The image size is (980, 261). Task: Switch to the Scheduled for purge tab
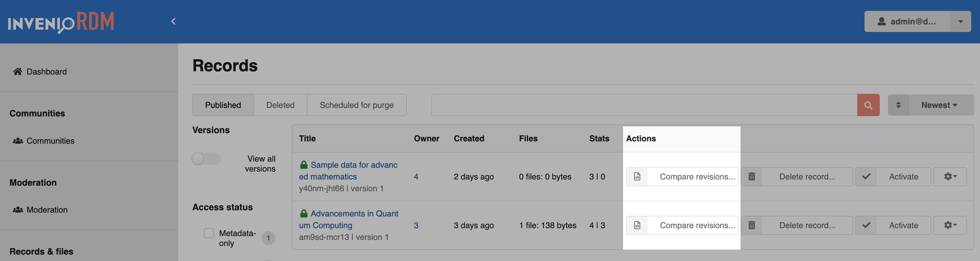356,105
